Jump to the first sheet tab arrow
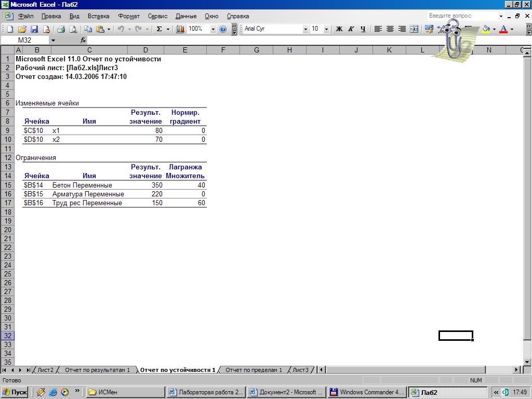 [4, 370]
